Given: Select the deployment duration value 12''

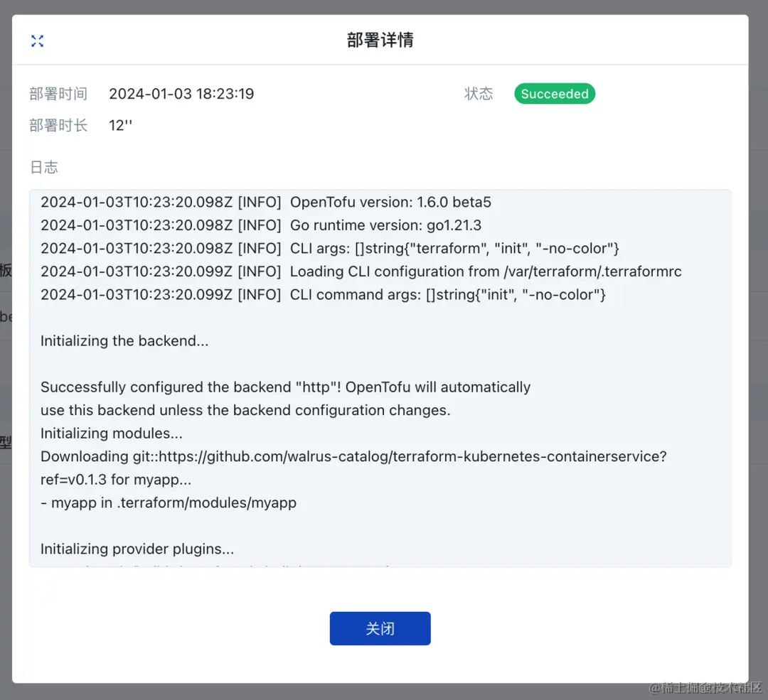Looking at the screenshot, I should (120, 125).
